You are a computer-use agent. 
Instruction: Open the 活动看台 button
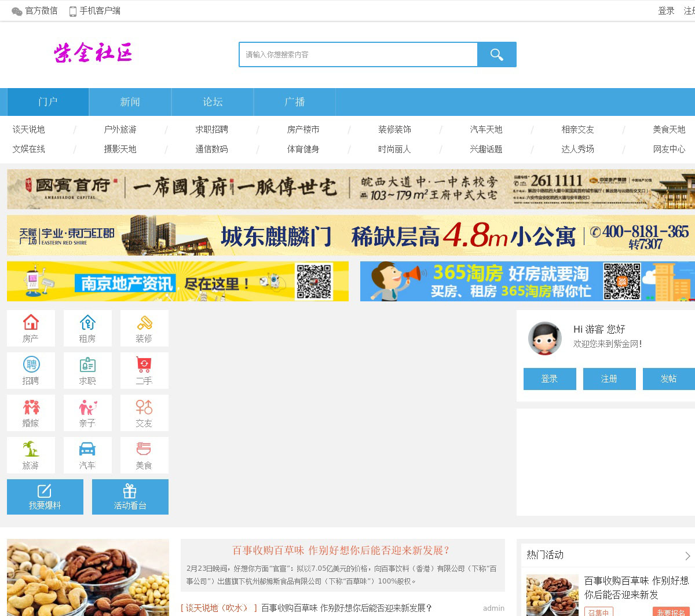click(x=130, y=497)
